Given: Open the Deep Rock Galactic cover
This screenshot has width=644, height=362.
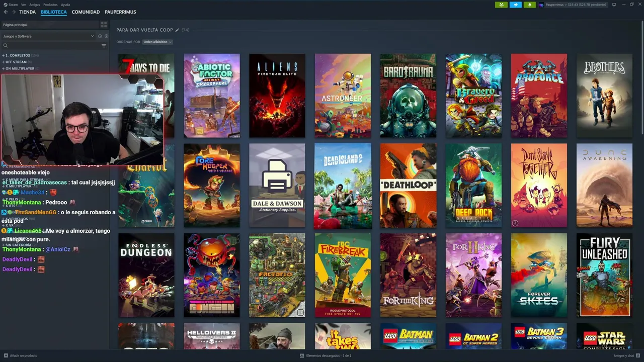Looking at the screenshot, I should click(473, 186).
